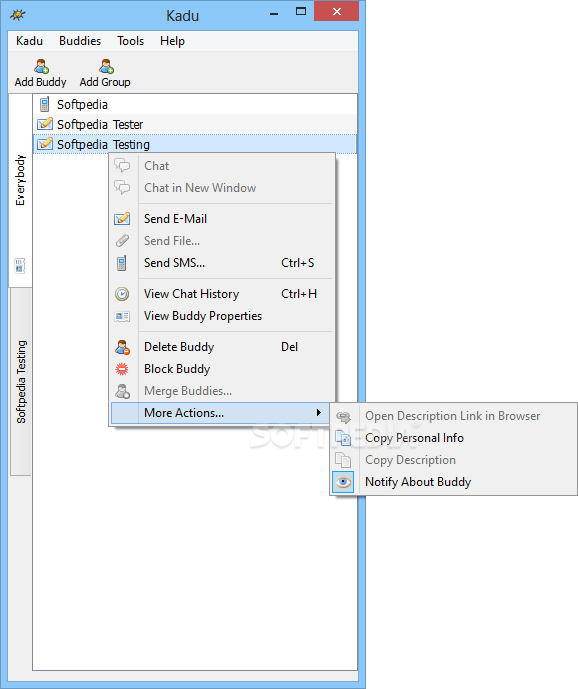578x689 pixels.
Task: Expand the More Actions submenu arrow
Action: click(319, 413)
